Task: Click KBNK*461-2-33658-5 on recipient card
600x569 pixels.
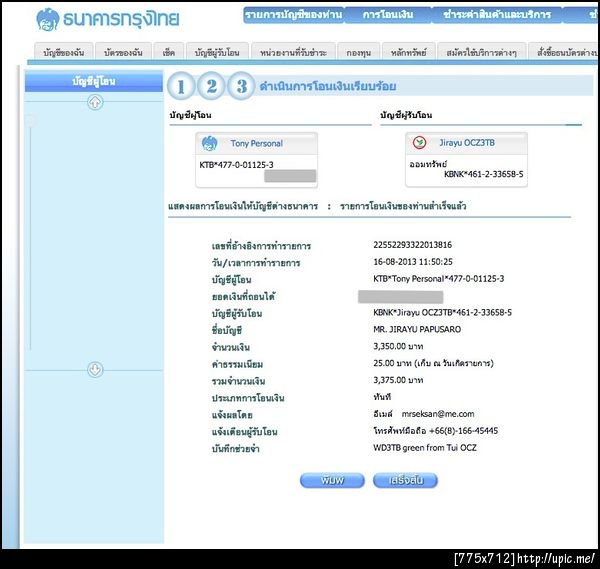Action: (x=483, y=174)
